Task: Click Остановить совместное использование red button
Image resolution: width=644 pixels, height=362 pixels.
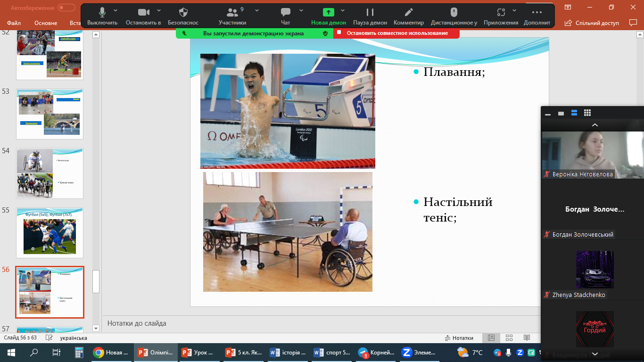Action: pyautogui.click(x=396, y=33)
